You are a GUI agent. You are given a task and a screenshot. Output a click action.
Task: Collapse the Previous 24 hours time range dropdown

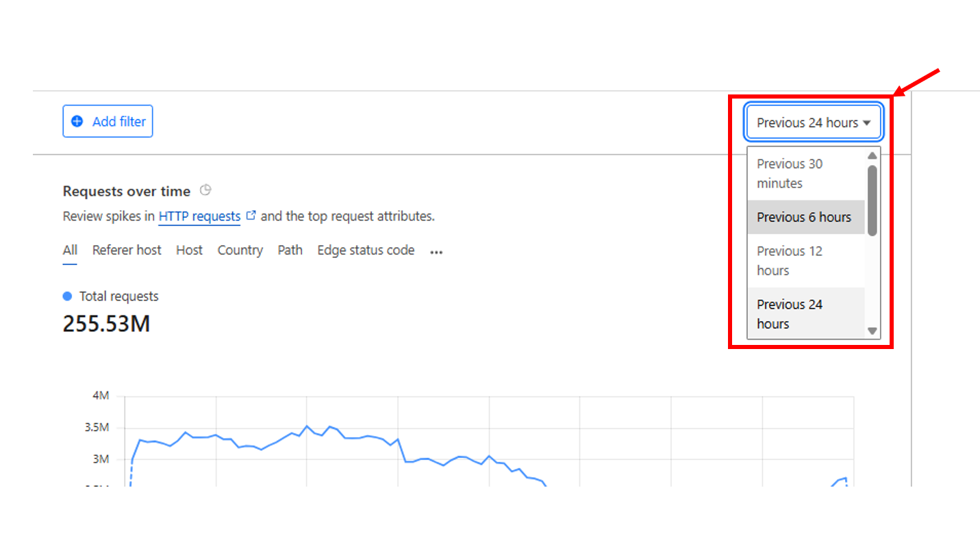814,123
